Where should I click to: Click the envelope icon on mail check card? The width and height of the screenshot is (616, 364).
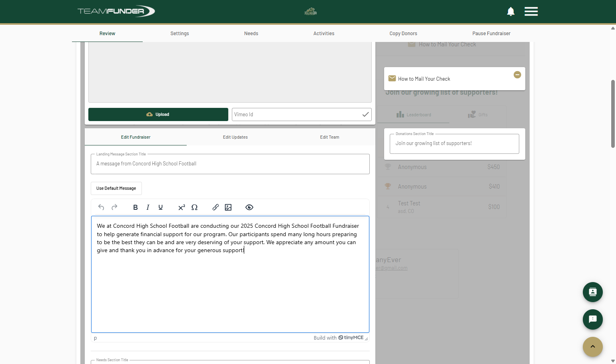coord(392,78)
